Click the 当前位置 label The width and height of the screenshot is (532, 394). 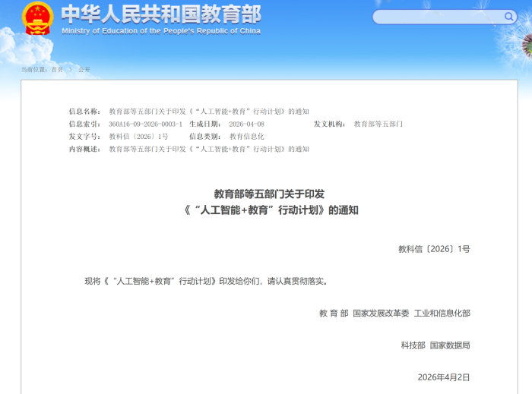[34, 69]
